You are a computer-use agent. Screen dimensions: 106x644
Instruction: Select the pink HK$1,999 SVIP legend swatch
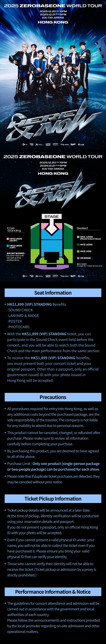8,239
